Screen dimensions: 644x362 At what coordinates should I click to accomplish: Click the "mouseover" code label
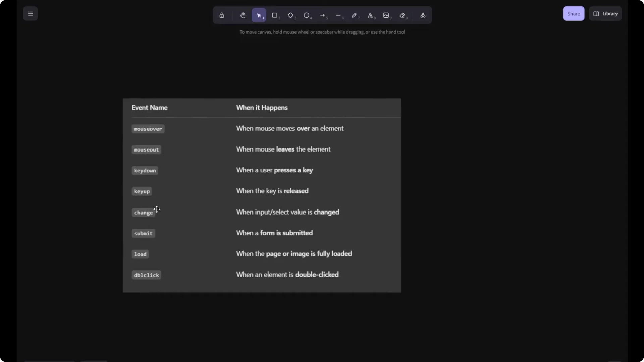click(x=148, y=129)
